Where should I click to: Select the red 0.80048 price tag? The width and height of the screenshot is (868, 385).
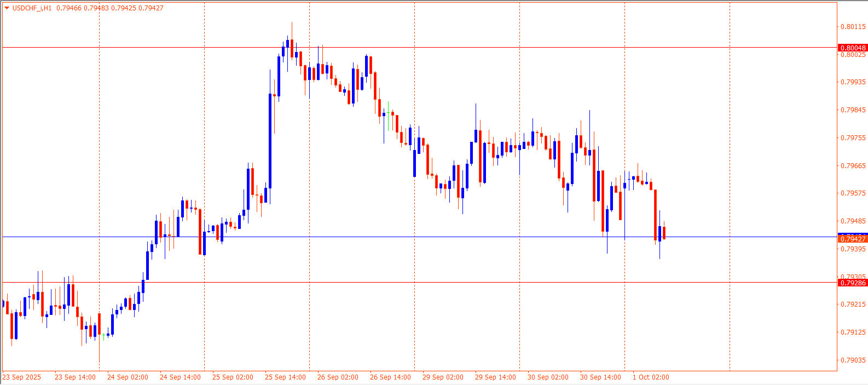coord(853,48)
